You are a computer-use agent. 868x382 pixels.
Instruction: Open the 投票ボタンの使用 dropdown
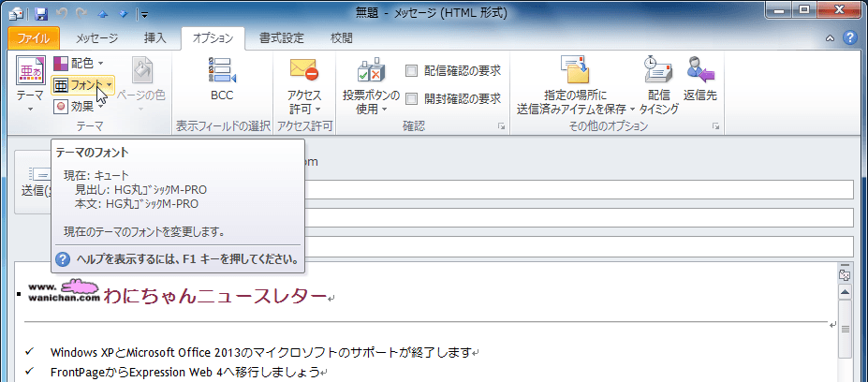click(371, 84)
